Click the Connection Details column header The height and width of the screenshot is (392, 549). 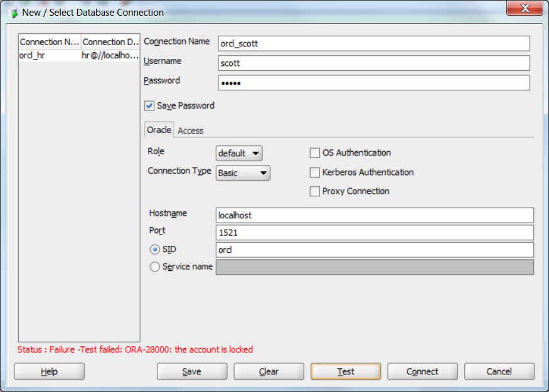[x=110, y=42]
